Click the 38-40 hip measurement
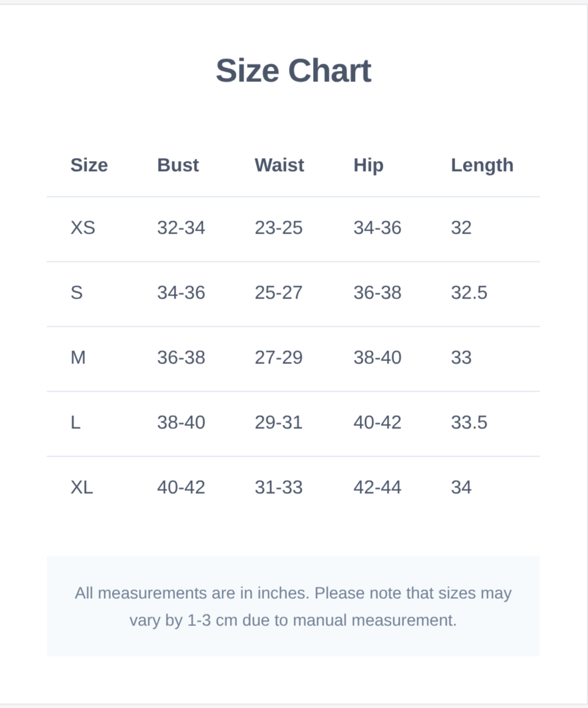 [377, 358]
